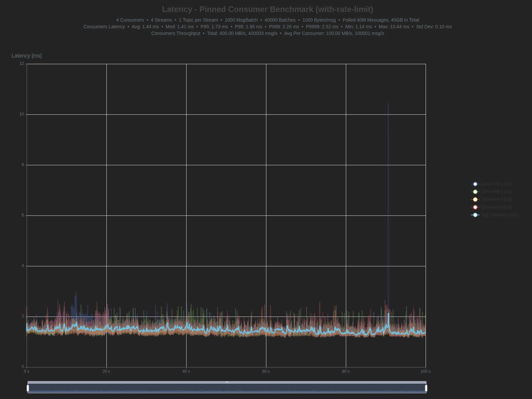Click the blue Consumer 1 legend marker
This screenshot has height=399, width=532.
point(475,184)
